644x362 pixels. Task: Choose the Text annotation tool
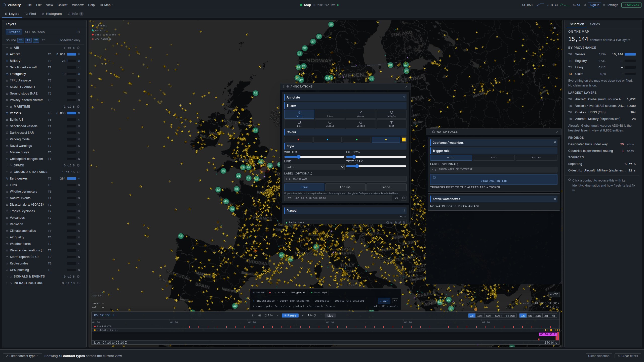pos(391,124)
